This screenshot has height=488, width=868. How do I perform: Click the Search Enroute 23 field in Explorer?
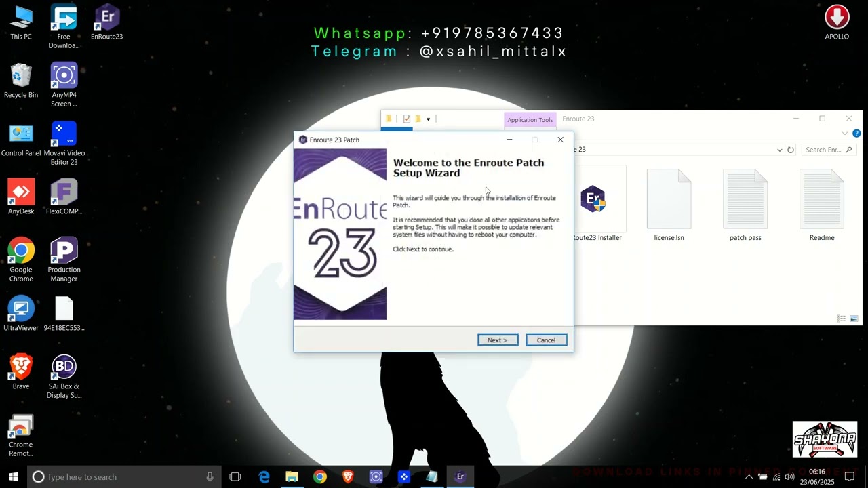[x=829, y=150]
